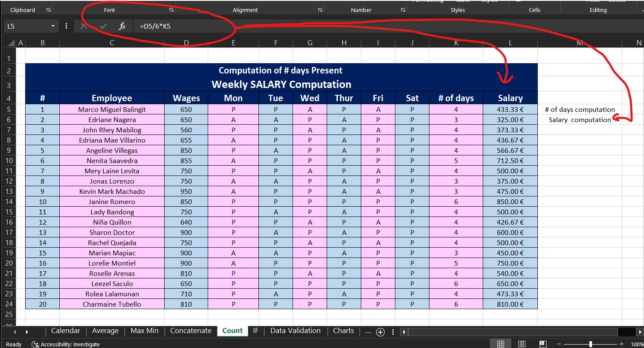The image size is (644, 348).
Task: Click '# of days computation' note cell
Action: click(x=580, y=109)
